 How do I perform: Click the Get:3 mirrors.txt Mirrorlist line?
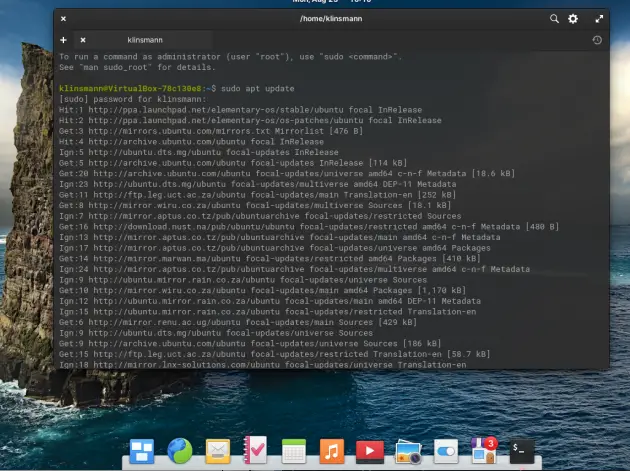pos(211,131)
